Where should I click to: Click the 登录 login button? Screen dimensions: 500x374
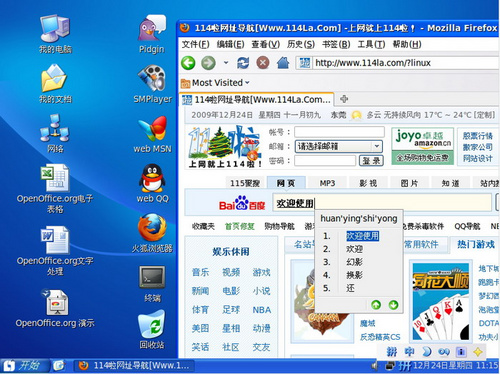pos(371,161)
